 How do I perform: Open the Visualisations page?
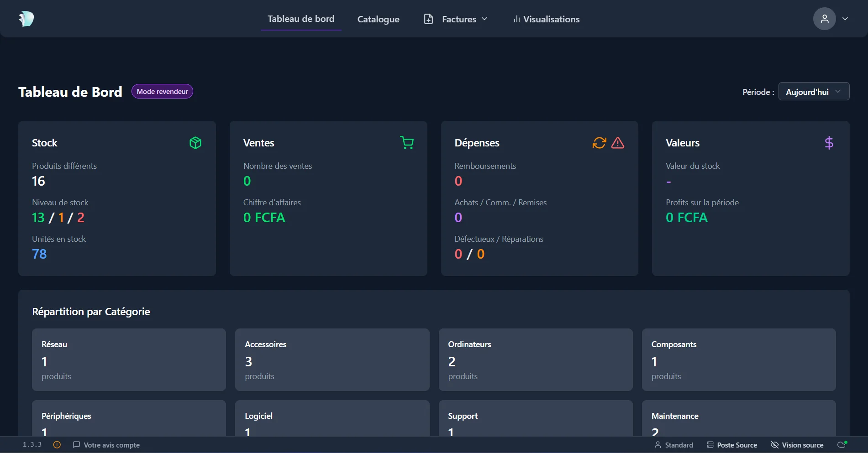click(547, 19)
